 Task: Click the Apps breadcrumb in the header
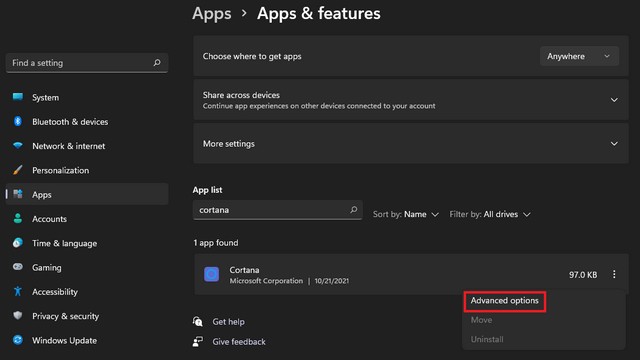coord(212,13)
